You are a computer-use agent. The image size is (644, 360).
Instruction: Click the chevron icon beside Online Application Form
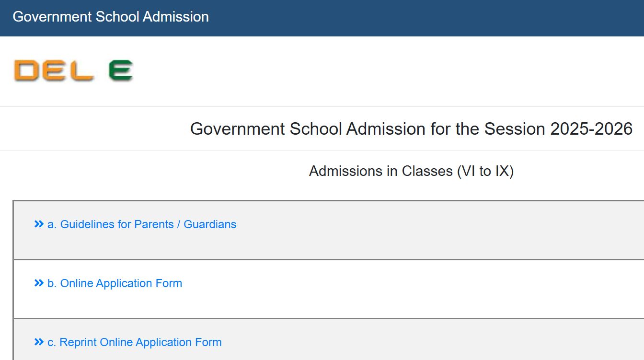click(x=38, y=283)
